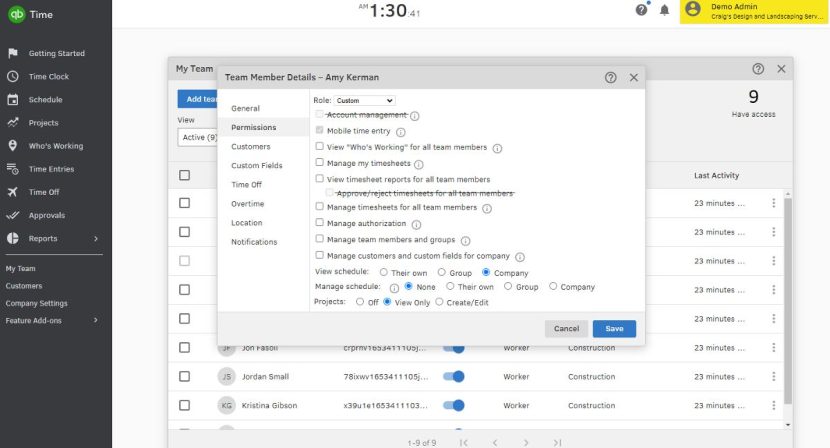Click the Time Clock sidebar icon
830x448 pixels.
pyautogui.click(x=13, y=76)
